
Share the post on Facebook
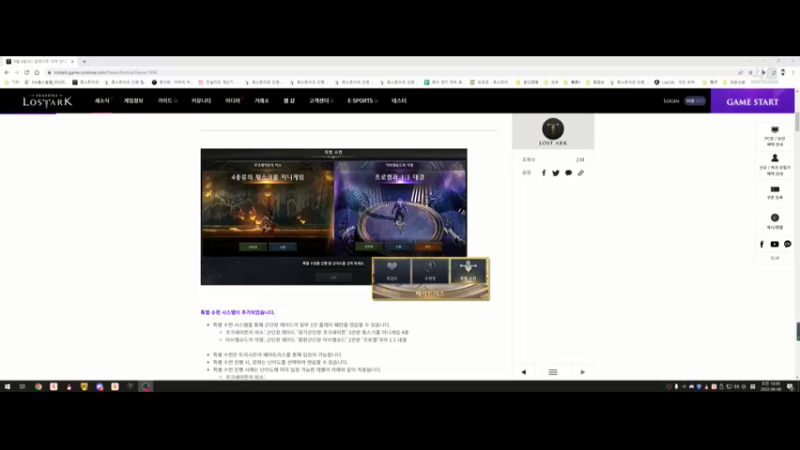[544, 173]
